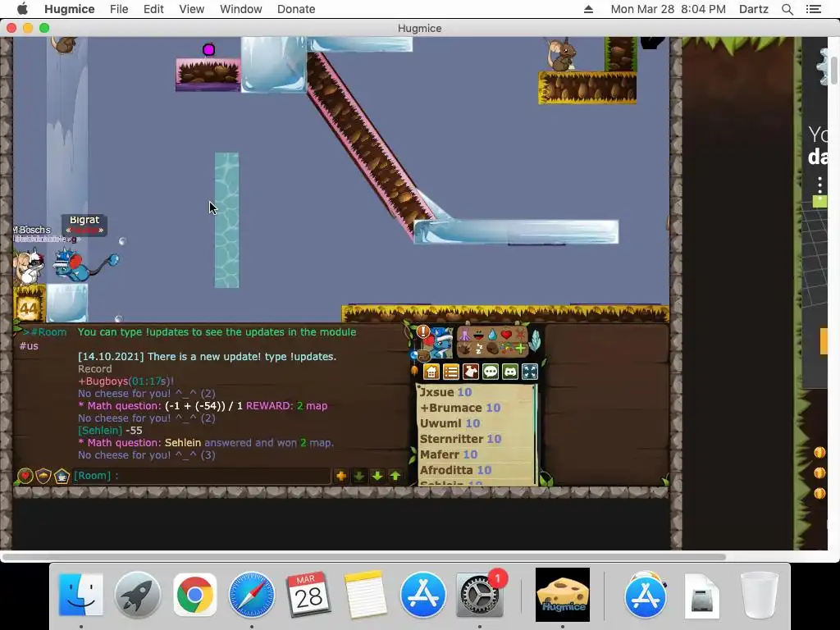Select player Uwuml in the list
840x630 pixels.
point(450,423)
